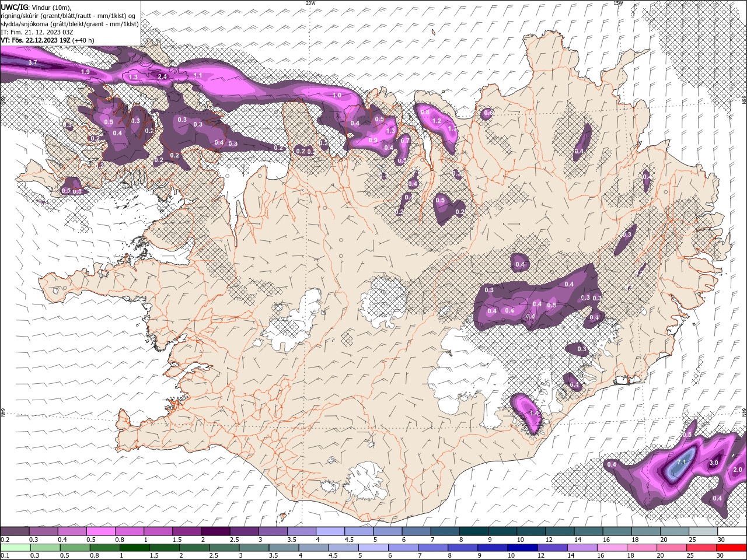The height and width of the screenshot is (560, 747).
Task: Click the 1.9 precipitation value on the map
Action: click(85, 72)
